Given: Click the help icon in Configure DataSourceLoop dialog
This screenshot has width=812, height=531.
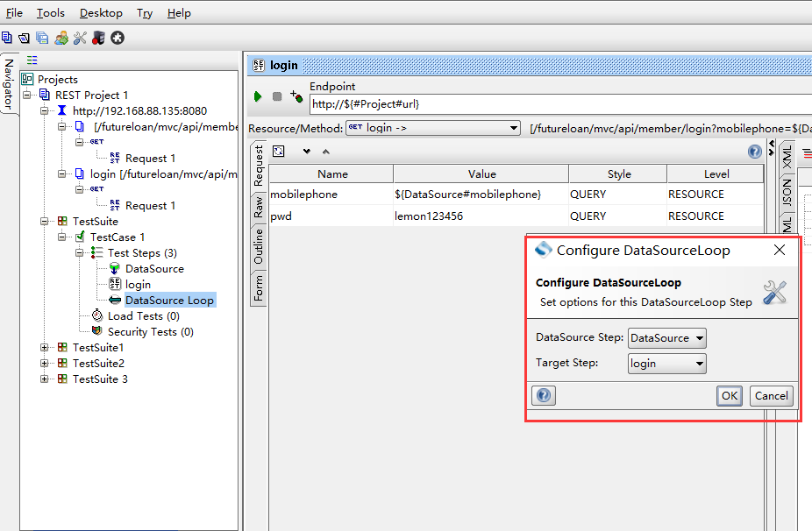Looking at the screenshot, I should [x=544, y=396].
